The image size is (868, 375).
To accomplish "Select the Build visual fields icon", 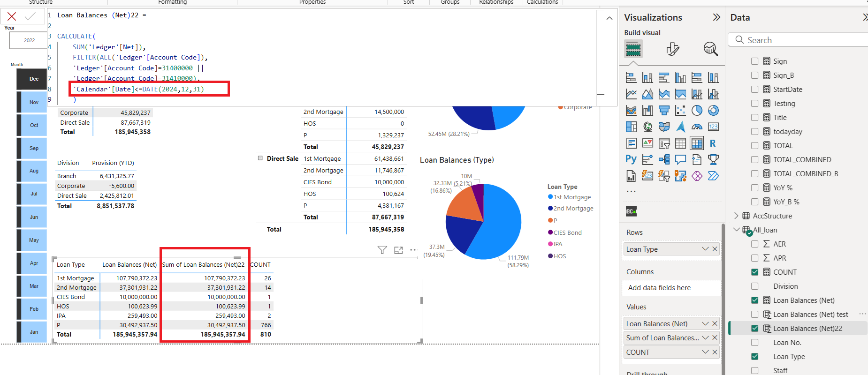I will (633, 49).
